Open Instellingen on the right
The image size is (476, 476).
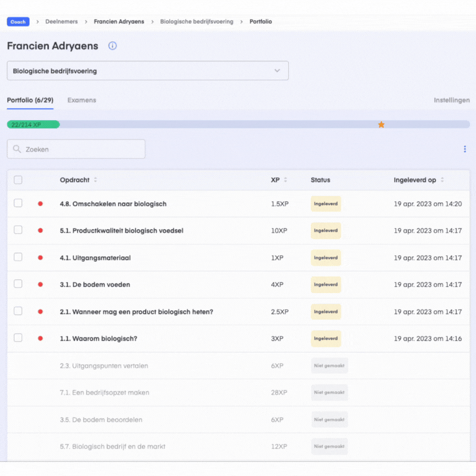[451, 100]
